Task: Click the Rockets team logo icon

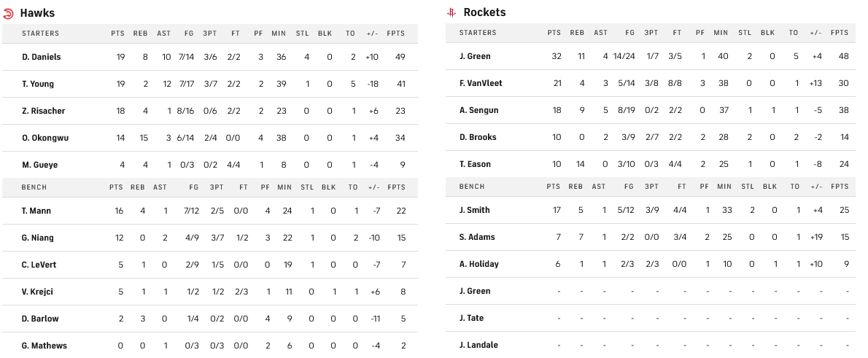Action: click(452, 12)
